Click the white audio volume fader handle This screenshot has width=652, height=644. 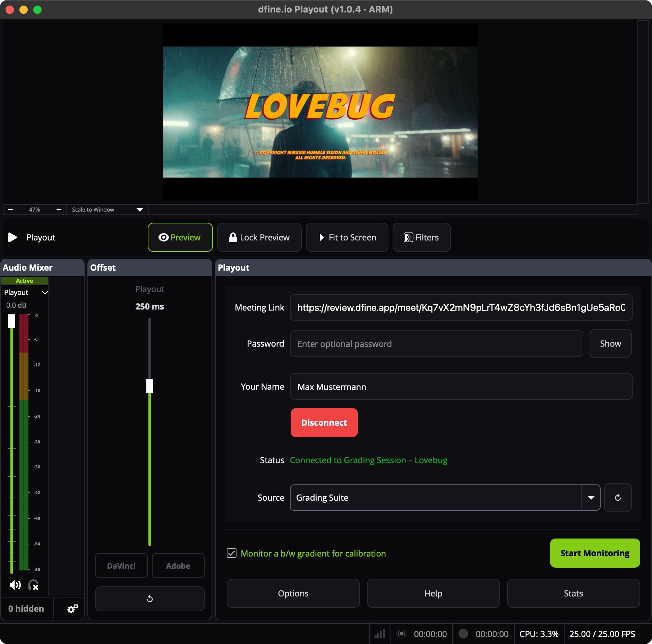click(12, 321)
